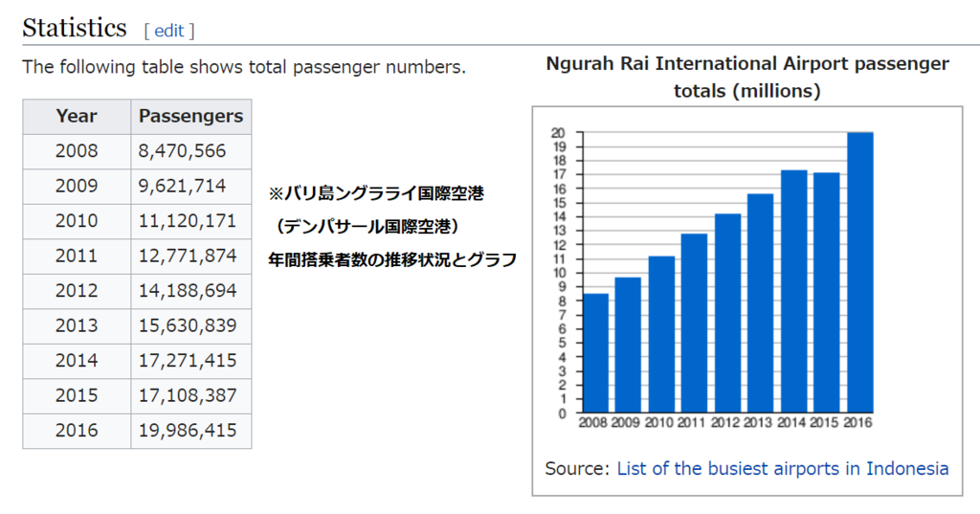Select the 15,630,839 passengers cell
The image size is (980, 514).
190,326
